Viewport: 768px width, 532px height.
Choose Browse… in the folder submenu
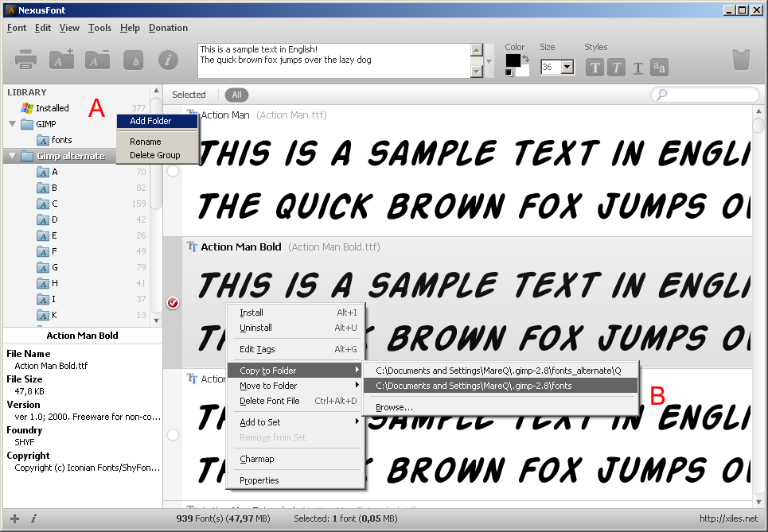pyautogui.click(x=501, y=407)
